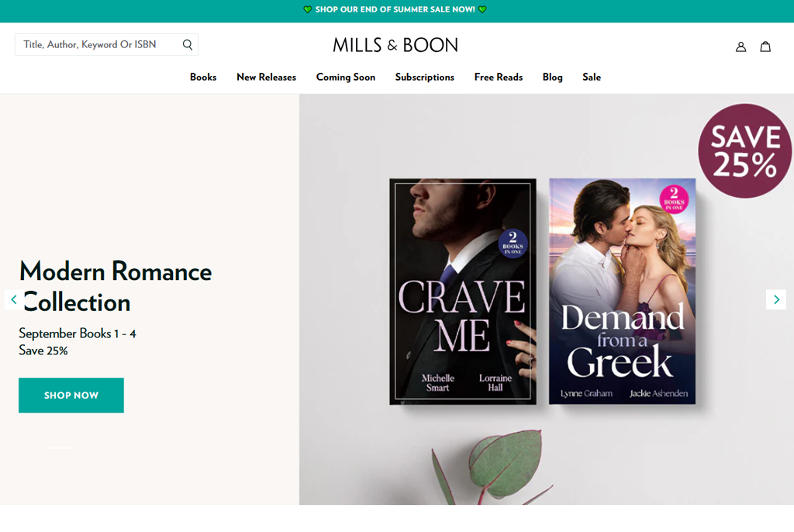794x532 pixels.
Task: Click the search magnifier icon
Action: [x=188, y=44]
